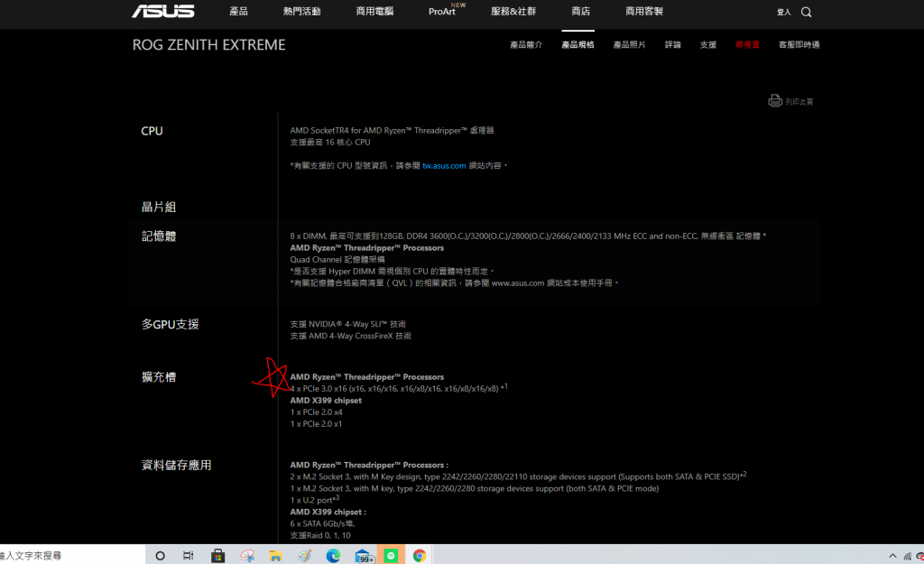
Task: Select 產品規格 tab
Action: 577,45
